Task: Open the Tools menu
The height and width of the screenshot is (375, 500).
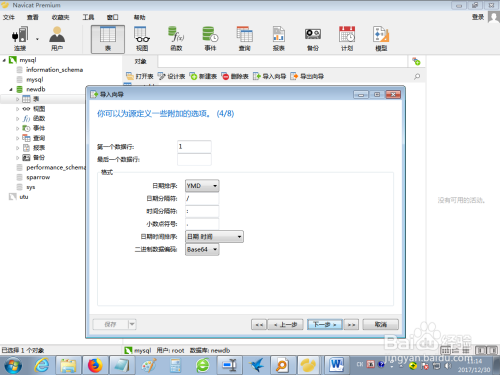Action: point(88,17)
